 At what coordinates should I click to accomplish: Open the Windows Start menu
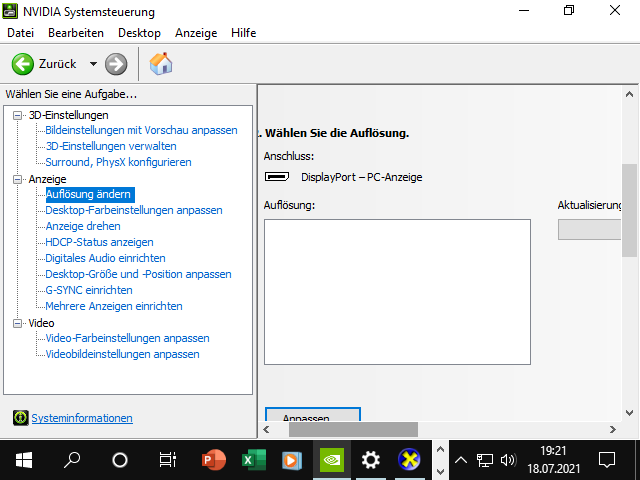[24, 460]
